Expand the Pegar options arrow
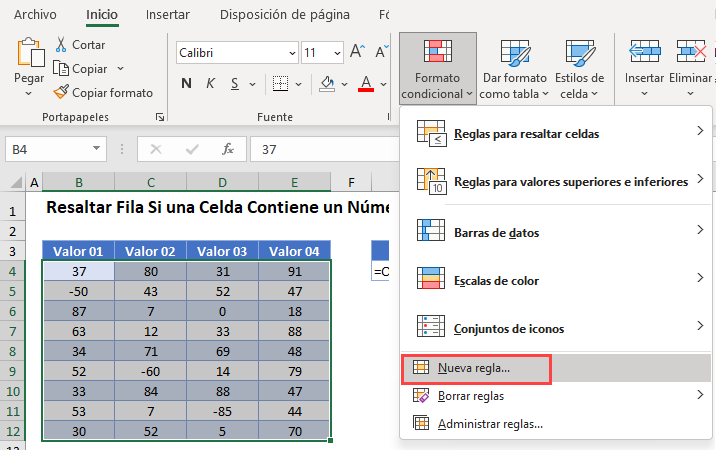This screenshot has width=716, height=450. tap(29, 94)
